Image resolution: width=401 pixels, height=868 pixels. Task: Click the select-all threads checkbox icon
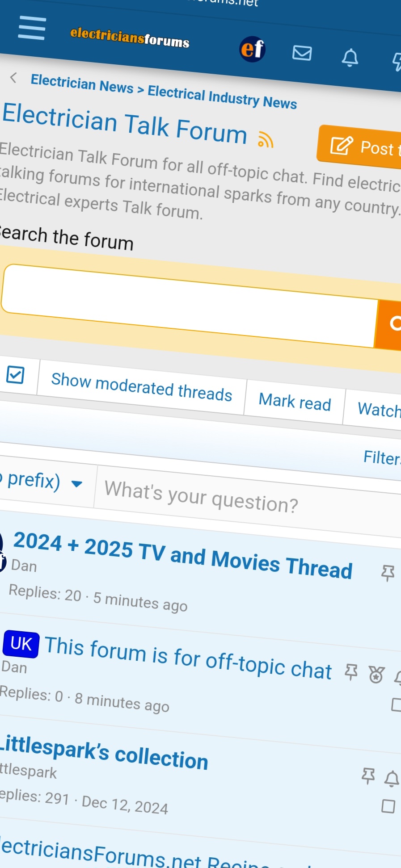coord(15,375)
